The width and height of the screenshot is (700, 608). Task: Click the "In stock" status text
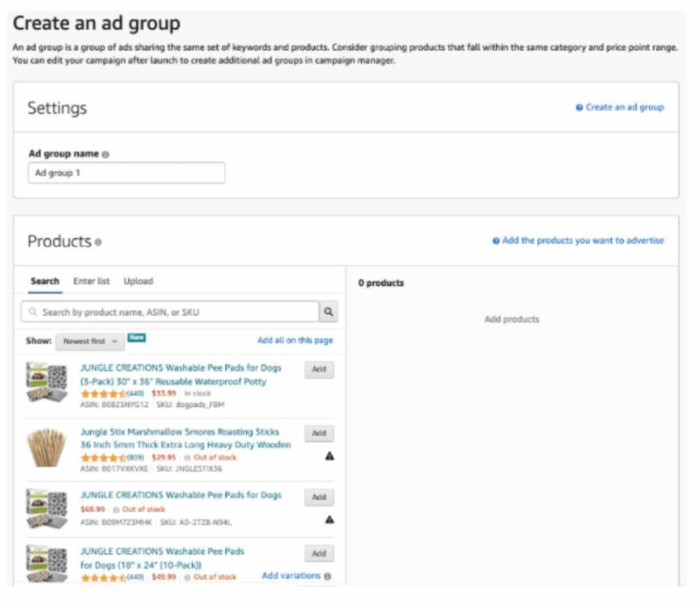198,394
